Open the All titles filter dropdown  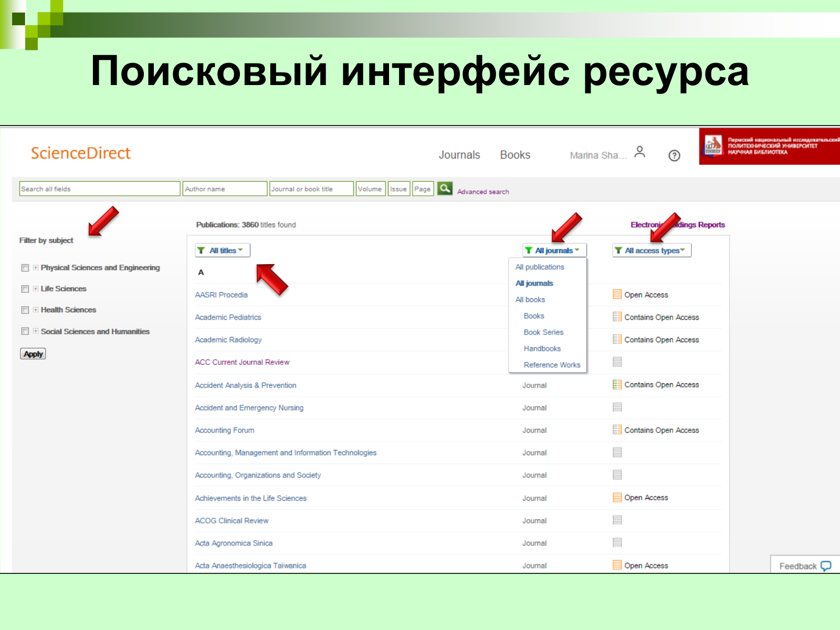[x=222, y=250]
